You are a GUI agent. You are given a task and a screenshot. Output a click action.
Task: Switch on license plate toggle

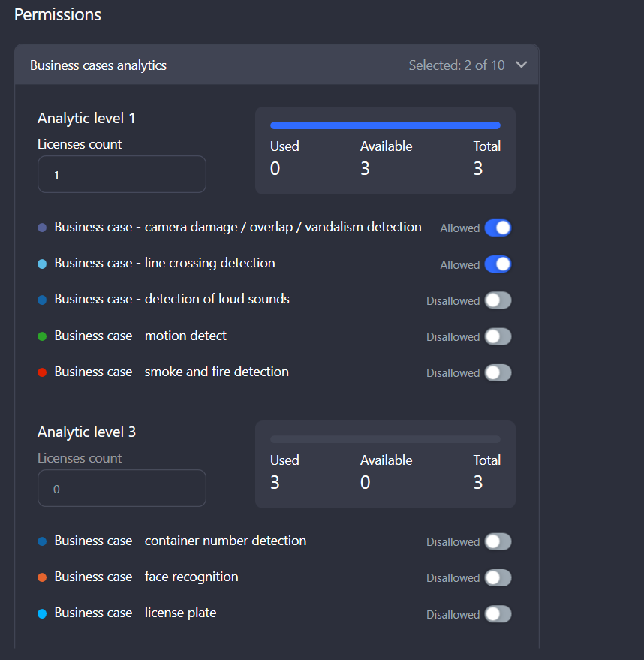(498, 614)
